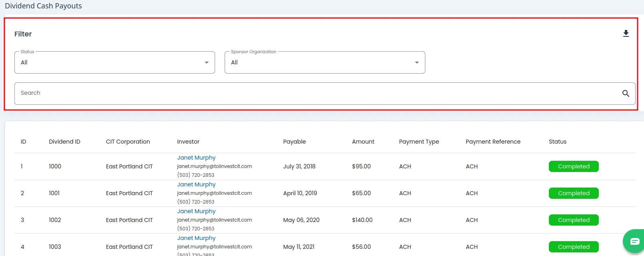Sort by the Amount column header
Viewport: 644px width, 256px height.
[363, 142]
